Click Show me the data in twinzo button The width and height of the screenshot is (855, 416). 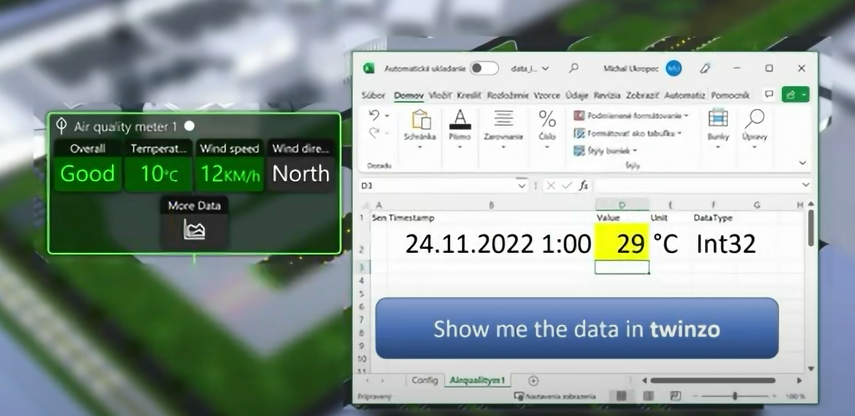click(x=577, y=328)
